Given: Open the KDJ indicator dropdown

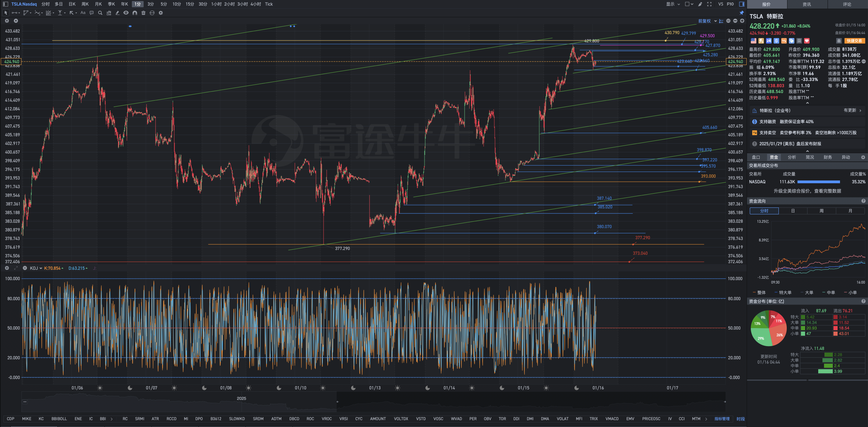Looking at the screenshot, I should pyautogui.click(x=36, y=268).
